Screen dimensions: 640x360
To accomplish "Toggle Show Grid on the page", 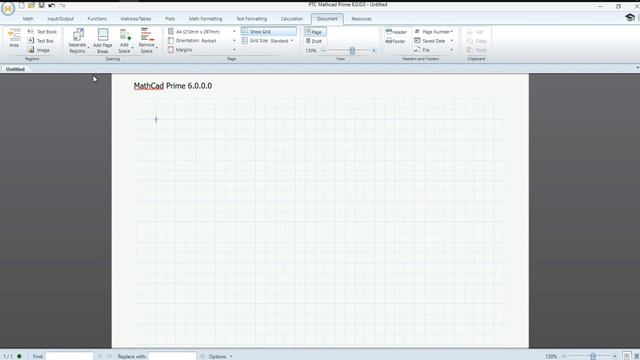I will point(269,31).
